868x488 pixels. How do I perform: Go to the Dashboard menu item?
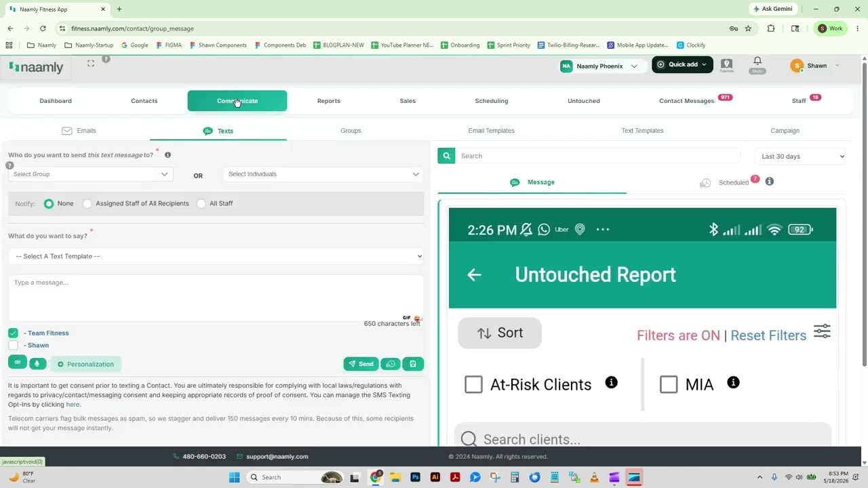56,101
